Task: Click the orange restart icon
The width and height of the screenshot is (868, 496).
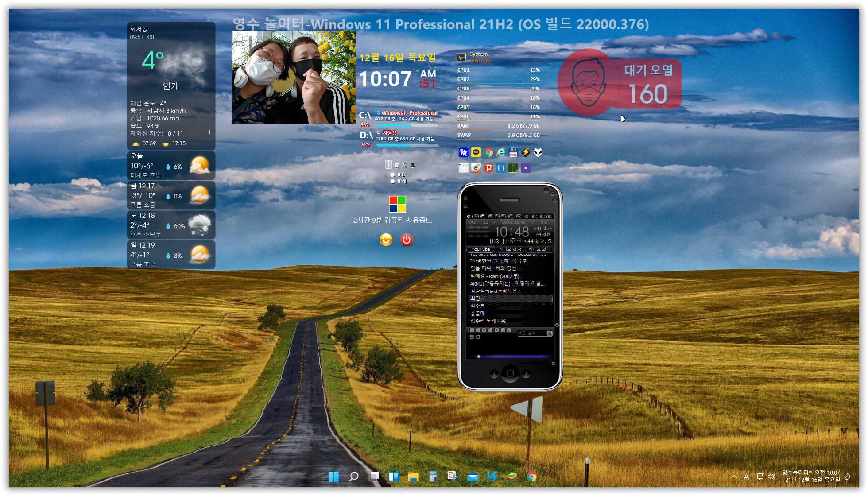Action: (x=386, y=240)
